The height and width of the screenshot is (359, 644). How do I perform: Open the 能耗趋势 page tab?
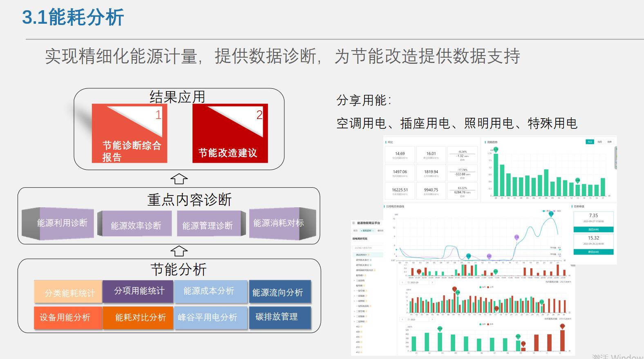pyautogui.click(x=367, y=231)
